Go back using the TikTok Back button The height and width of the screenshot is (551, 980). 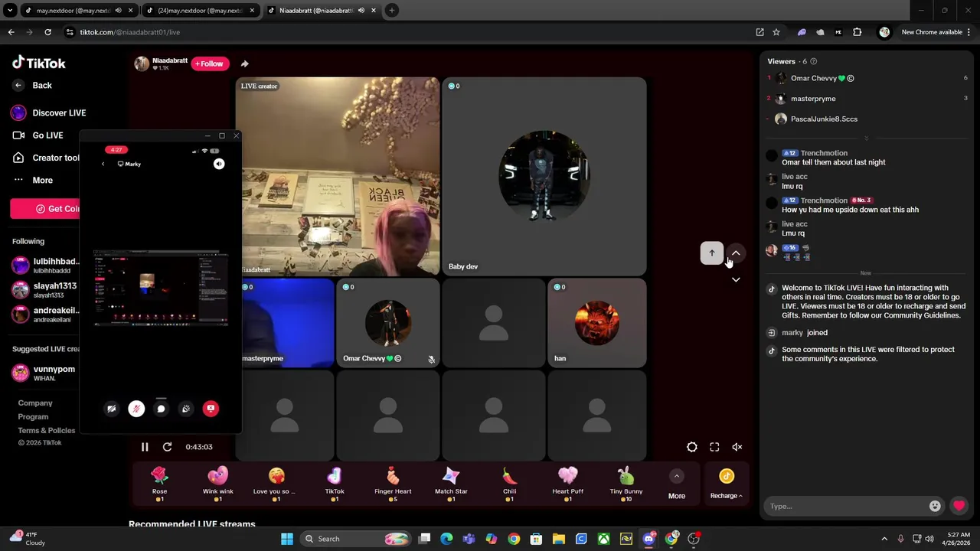pyautogui.click(x=32, y=86)
